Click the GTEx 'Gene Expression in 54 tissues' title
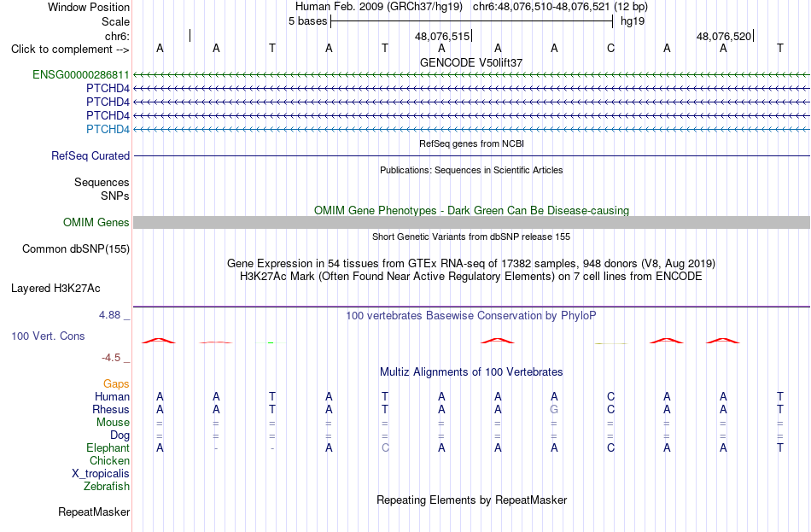811x532 pixels. [x=471, y=263]
